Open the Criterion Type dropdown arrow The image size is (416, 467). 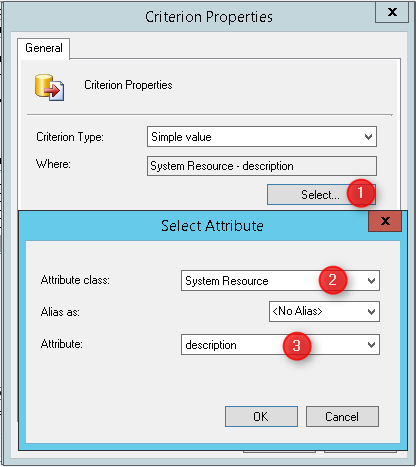368,137
